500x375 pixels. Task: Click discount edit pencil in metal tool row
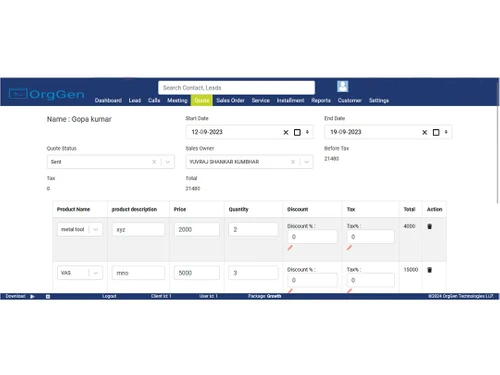pyautogui.click(x=290, y=248)
